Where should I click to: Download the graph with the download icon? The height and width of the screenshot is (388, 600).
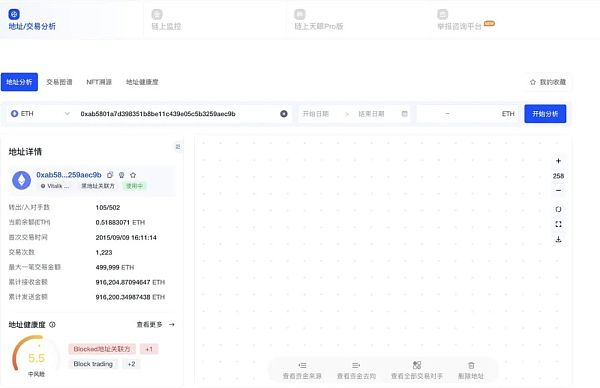pos(558,240)
